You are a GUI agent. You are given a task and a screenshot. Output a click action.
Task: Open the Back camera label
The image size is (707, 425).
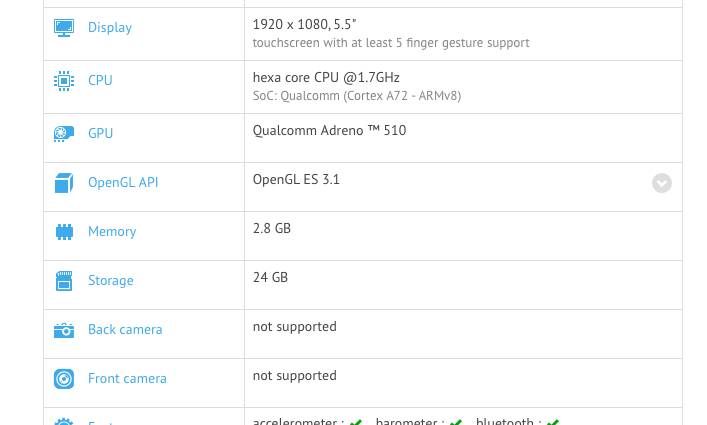125,330
